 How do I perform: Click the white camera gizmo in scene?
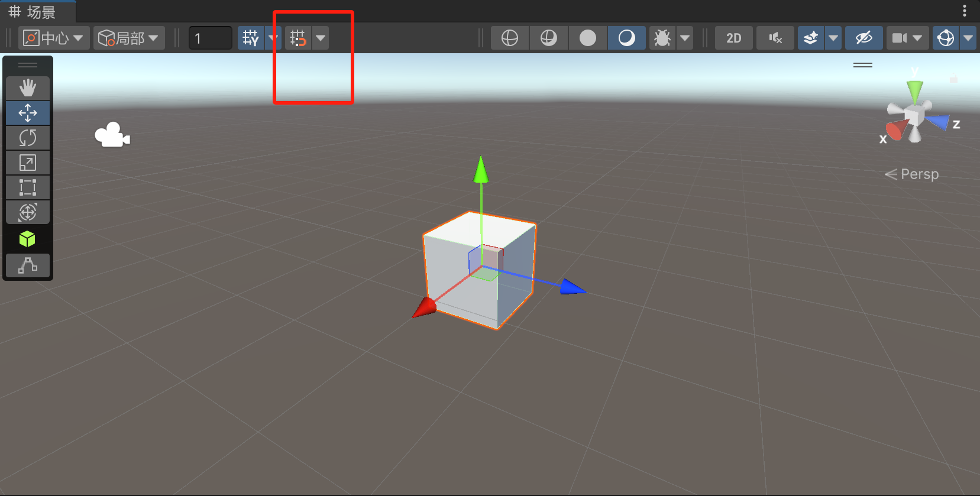tap(112, 135)
